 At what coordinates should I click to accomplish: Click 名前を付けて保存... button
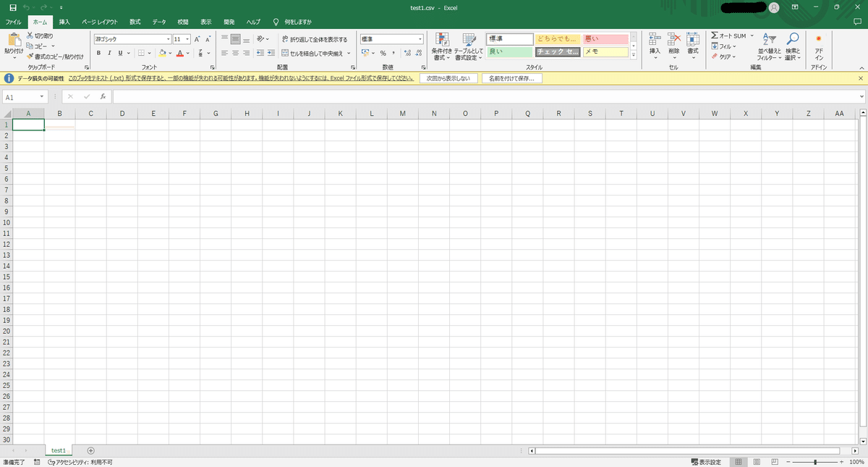(511, 77)
